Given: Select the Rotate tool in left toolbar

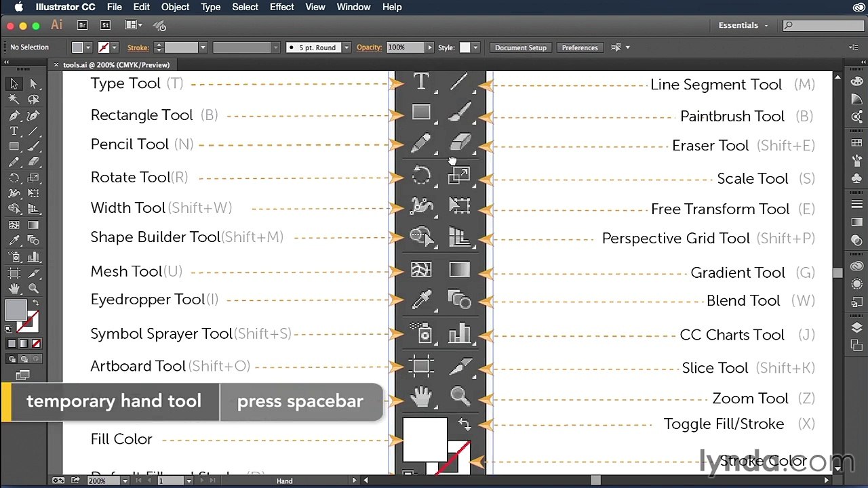Looking at the screenshot, I should [14, 178].
